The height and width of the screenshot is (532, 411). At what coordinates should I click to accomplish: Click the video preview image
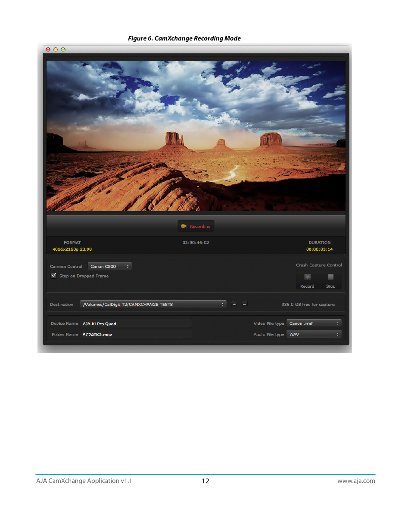[x=196, y=136]
